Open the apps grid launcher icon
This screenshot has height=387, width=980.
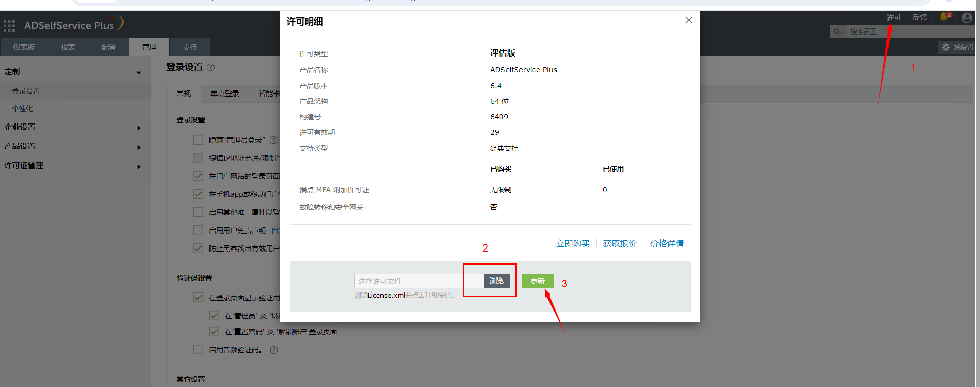[9, 26]
